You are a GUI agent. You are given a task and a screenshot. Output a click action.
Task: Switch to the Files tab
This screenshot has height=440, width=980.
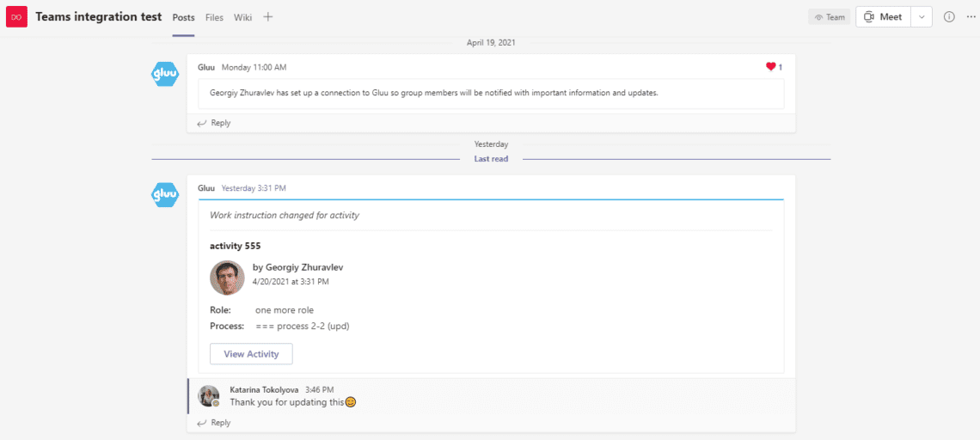pos(214,17)
